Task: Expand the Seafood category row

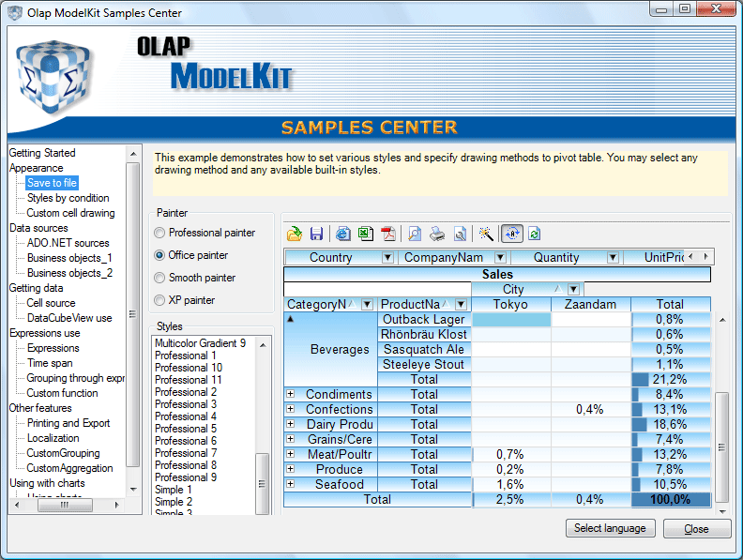Action: click(x=291, y=484)
